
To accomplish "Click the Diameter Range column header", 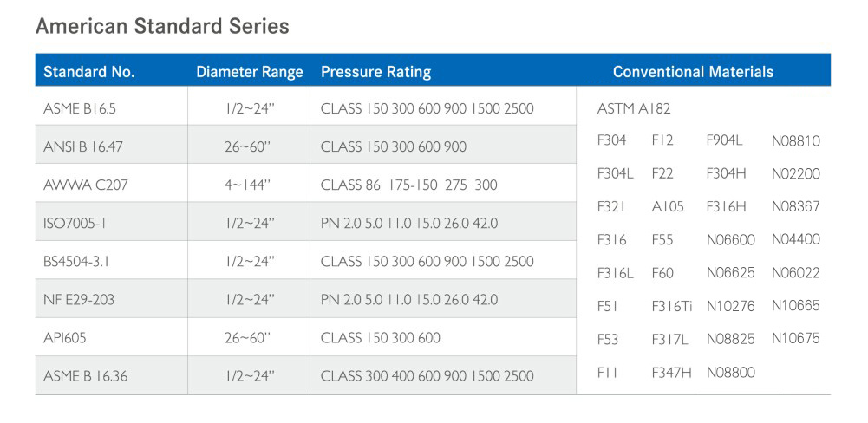I will (250, 72).
